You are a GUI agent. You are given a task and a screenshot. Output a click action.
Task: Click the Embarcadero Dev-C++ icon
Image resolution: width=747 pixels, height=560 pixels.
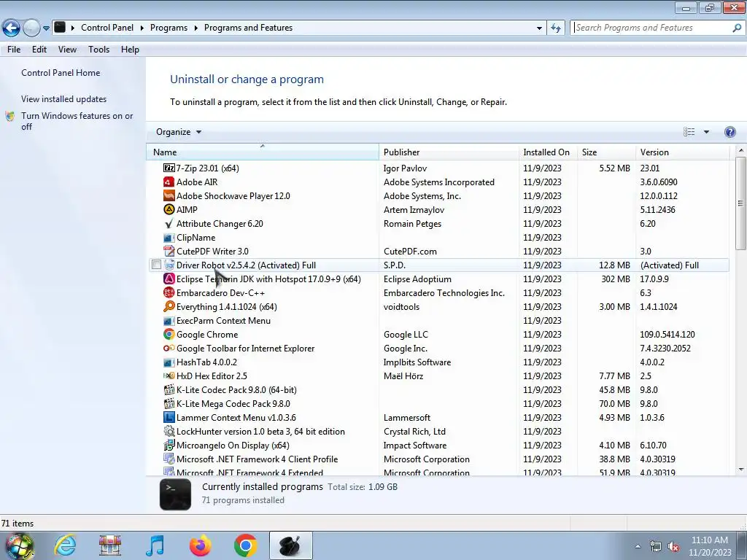(x=169, y=292)
